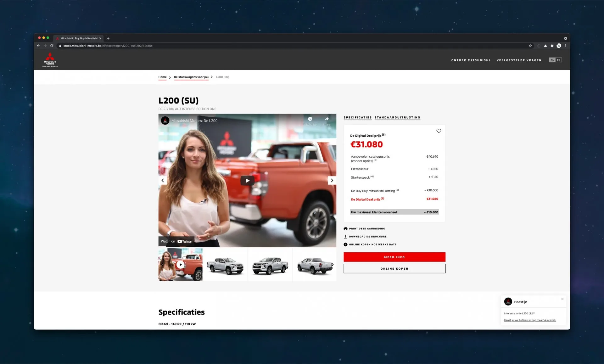The height and width of the screenshot is (364, 604).
Task: Show next image in gallery
Action: (x=332, y=181)
